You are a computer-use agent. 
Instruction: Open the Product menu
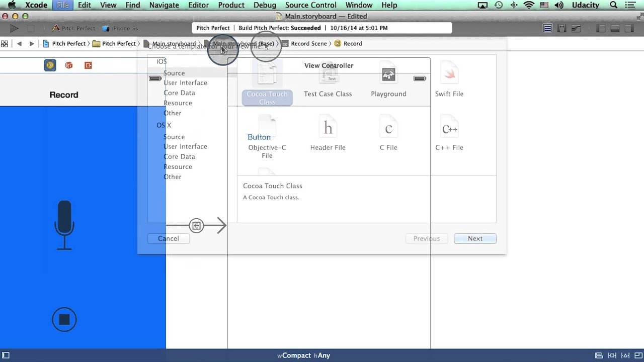[x=231, y=5]
